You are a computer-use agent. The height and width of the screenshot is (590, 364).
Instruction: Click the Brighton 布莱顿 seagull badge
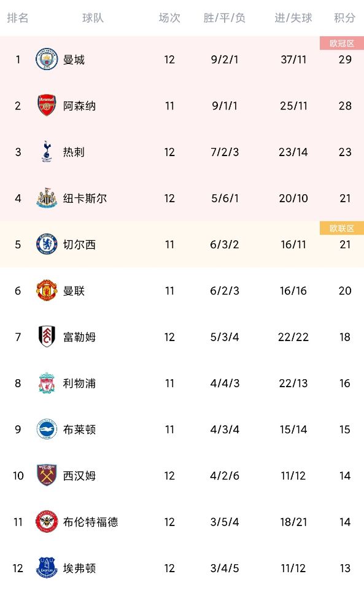(x=47, y=429)
